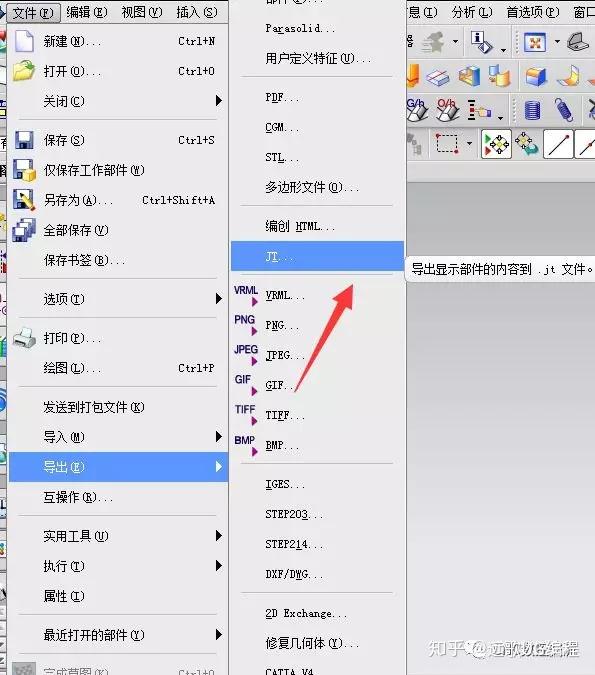The image size is (595, 675).
Task: Click the New file page icon
Action: (x=24, y=41)
